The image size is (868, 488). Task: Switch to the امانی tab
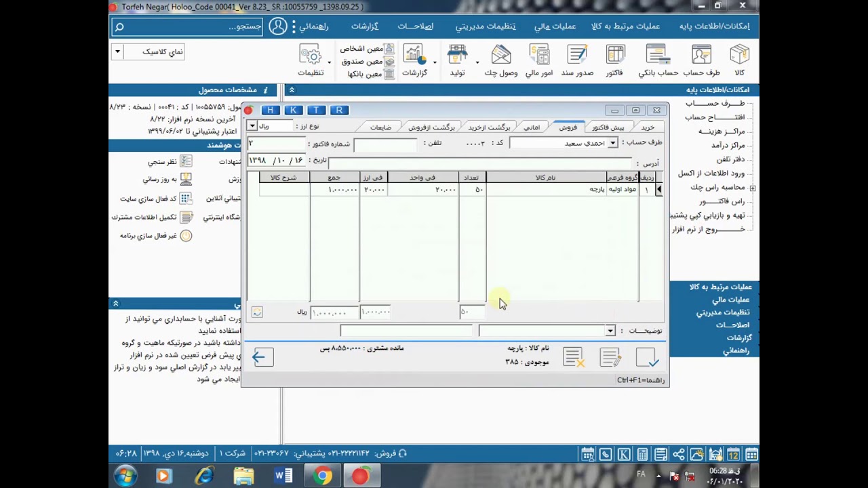pyautogui.click(x=532, y=127)
